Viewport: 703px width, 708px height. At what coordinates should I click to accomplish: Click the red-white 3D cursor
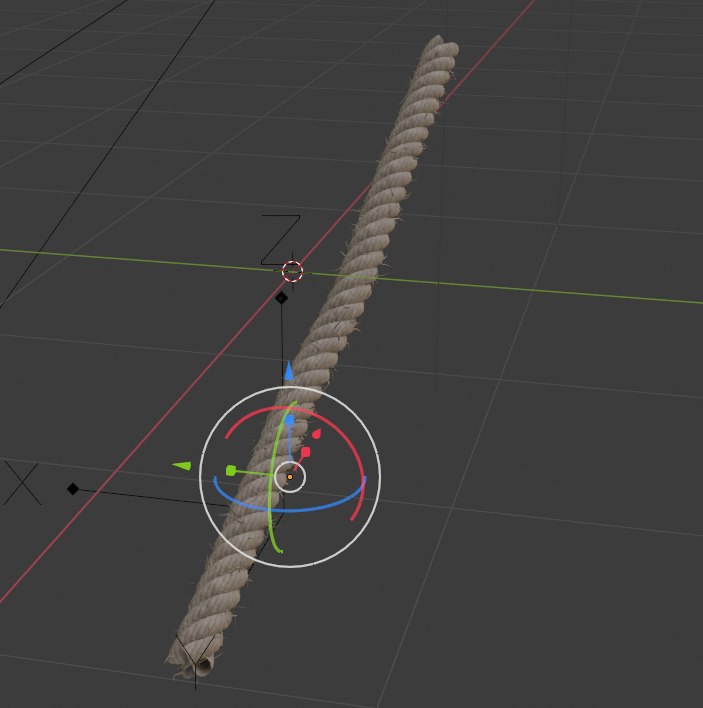293,272
